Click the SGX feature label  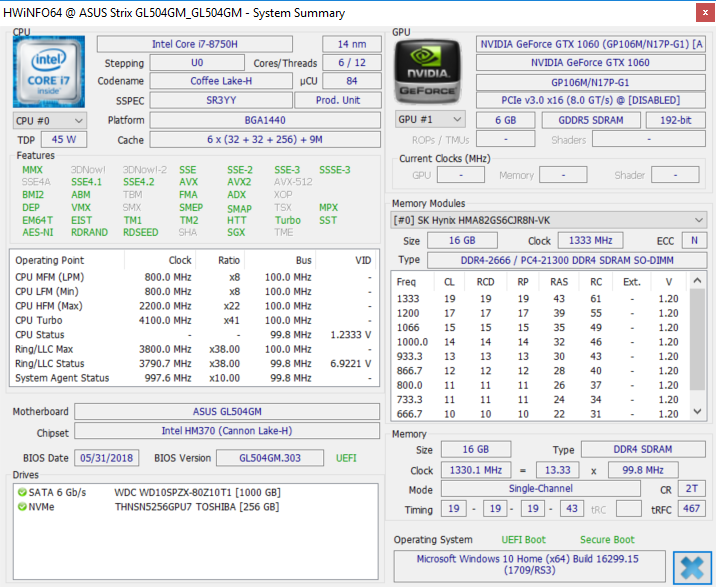pos(236,233)
